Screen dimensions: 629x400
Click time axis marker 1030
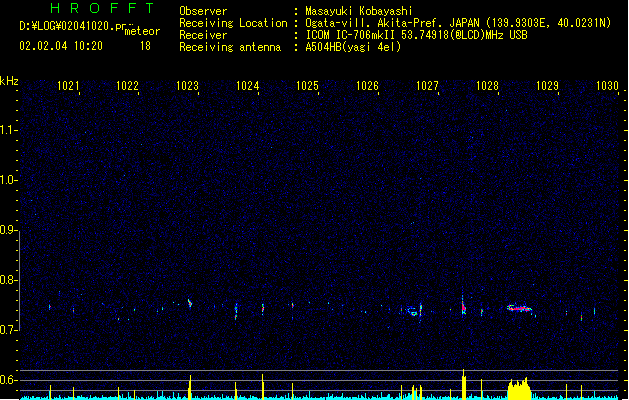tap(607, 86)
